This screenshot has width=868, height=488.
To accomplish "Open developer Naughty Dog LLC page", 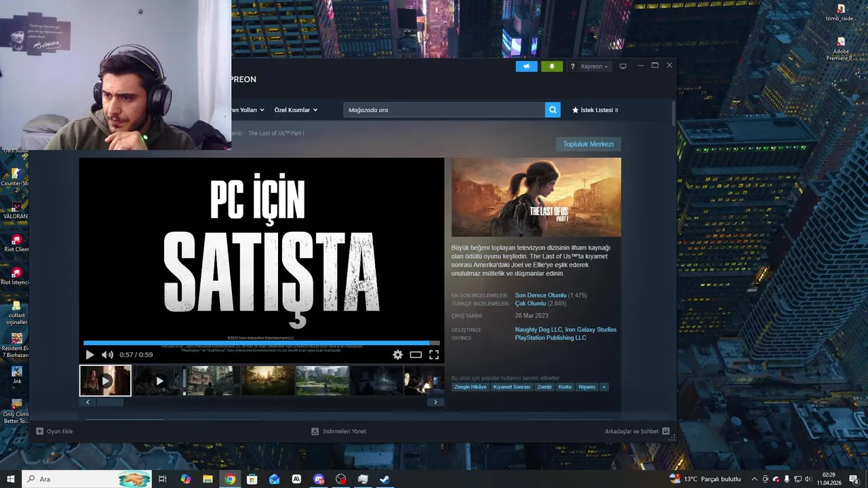I will tap(538, 330).
